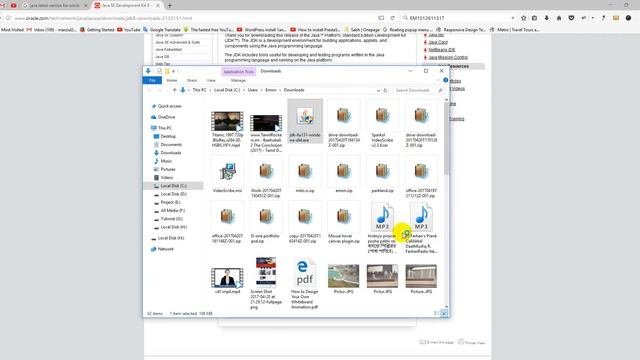Select Local Disk (C:) in the sidebar

tap(173, 186)
